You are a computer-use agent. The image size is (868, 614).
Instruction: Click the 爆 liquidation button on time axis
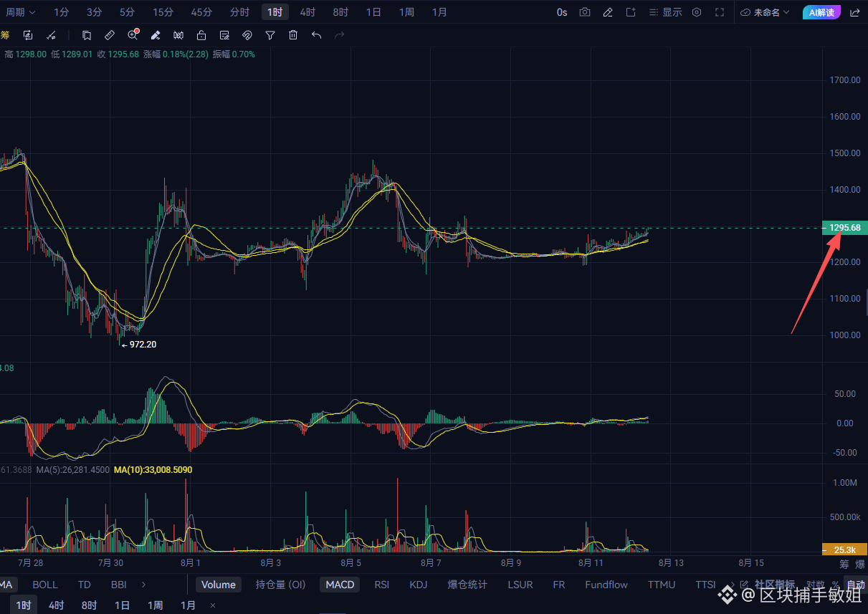pos(859,565)
